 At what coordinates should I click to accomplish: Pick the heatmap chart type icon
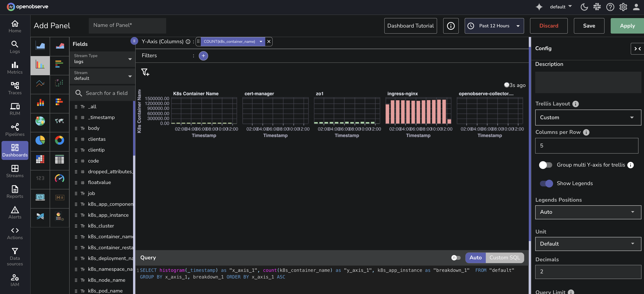point(40,159)
